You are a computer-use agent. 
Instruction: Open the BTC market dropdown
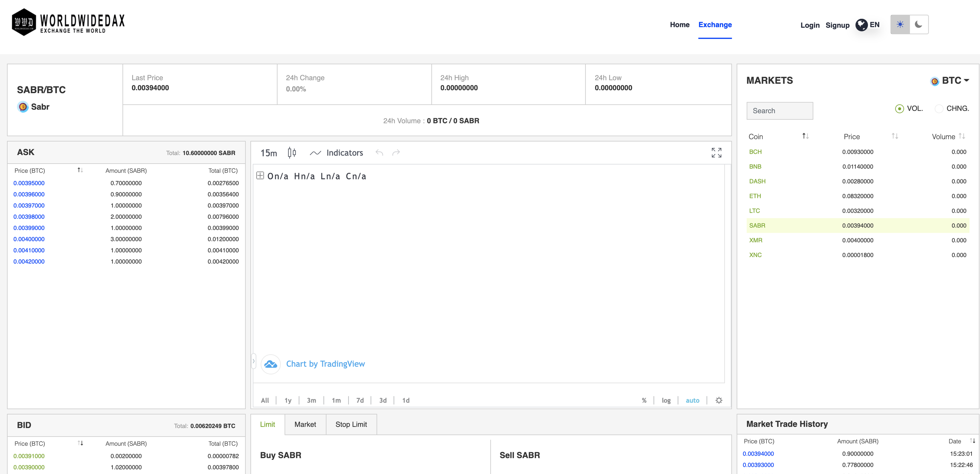coord(955,81)
